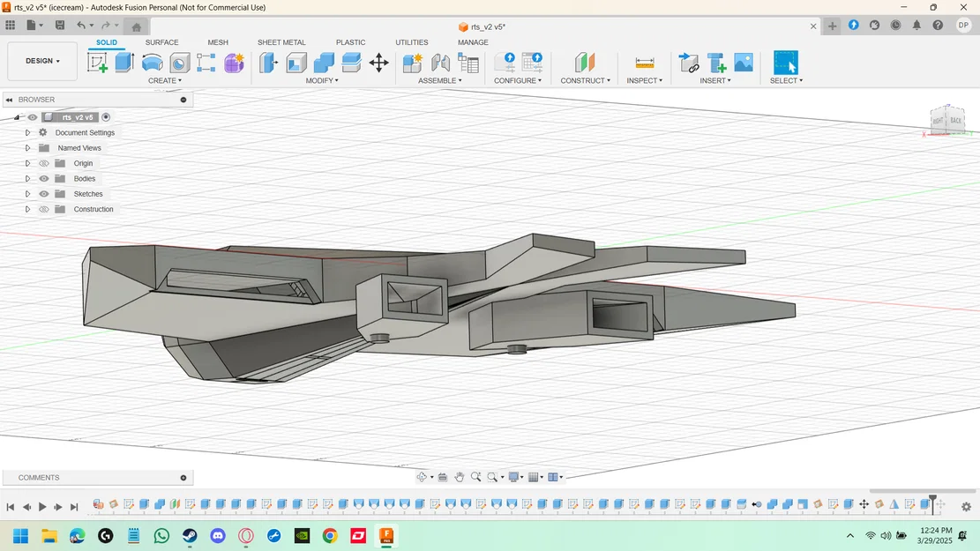Switch to the UTILITIES tab
The height and width of the screenshot is (551, 980).
tap(411, 42)
